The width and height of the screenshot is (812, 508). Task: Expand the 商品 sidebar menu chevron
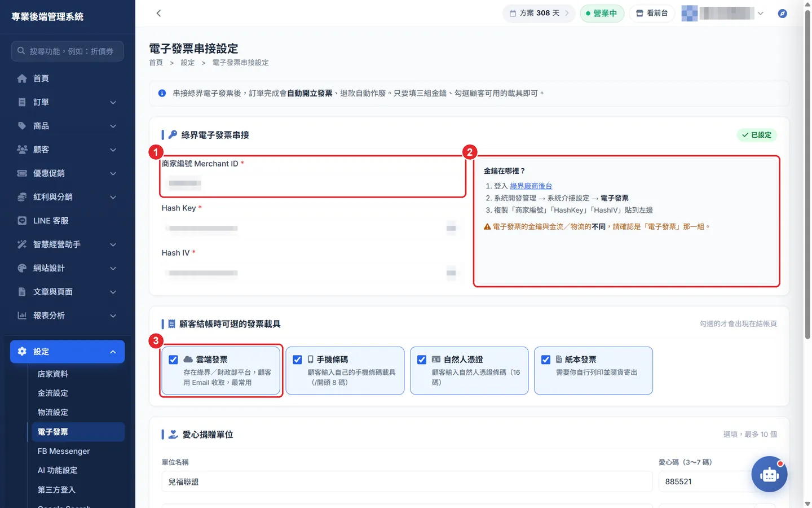(113, 126)
